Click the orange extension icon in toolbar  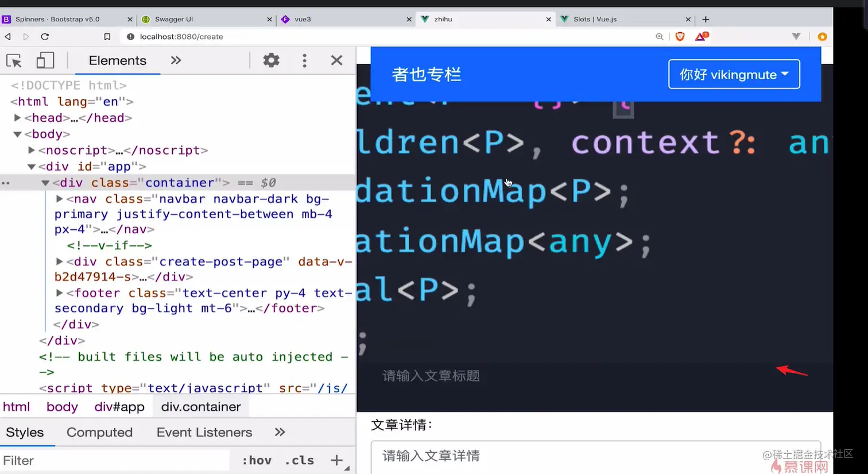[822, 36]
